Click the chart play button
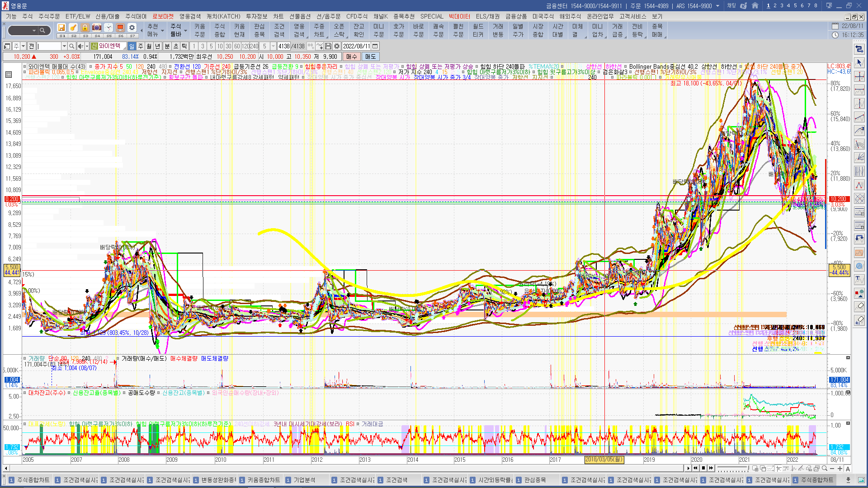The height and width of the screenshot is (488, 868). click(688, 468)
